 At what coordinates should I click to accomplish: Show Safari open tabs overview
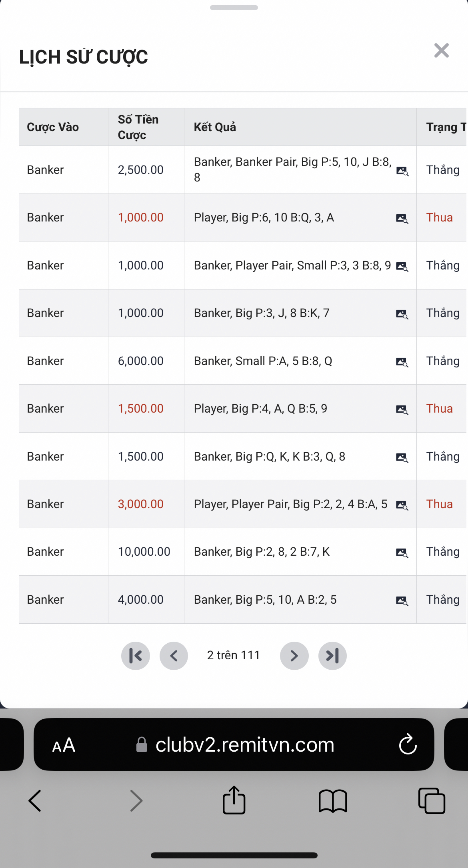point(432,801)
